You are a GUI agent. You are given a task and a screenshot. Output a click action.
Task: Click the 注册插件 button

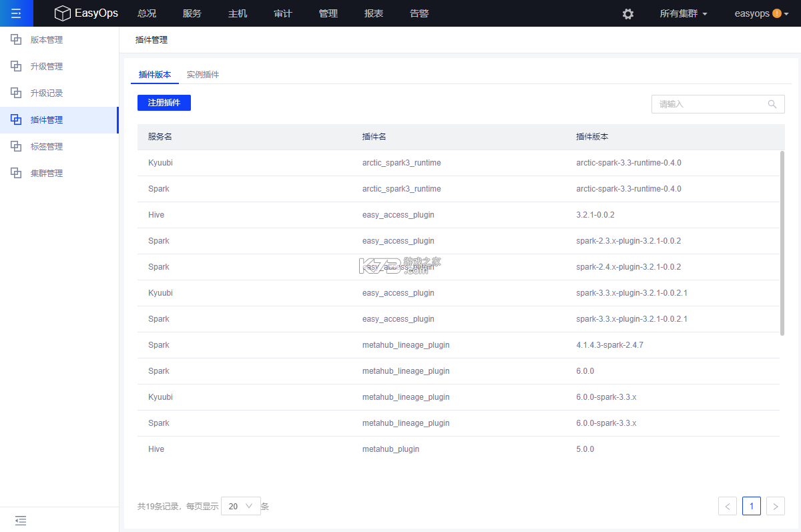pos(164,103)
